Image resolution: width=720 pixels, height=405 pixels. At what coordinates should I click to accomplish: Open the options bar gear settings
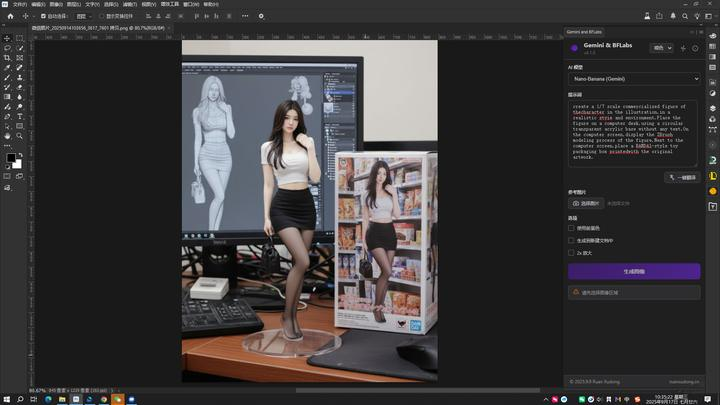[262, 16]
